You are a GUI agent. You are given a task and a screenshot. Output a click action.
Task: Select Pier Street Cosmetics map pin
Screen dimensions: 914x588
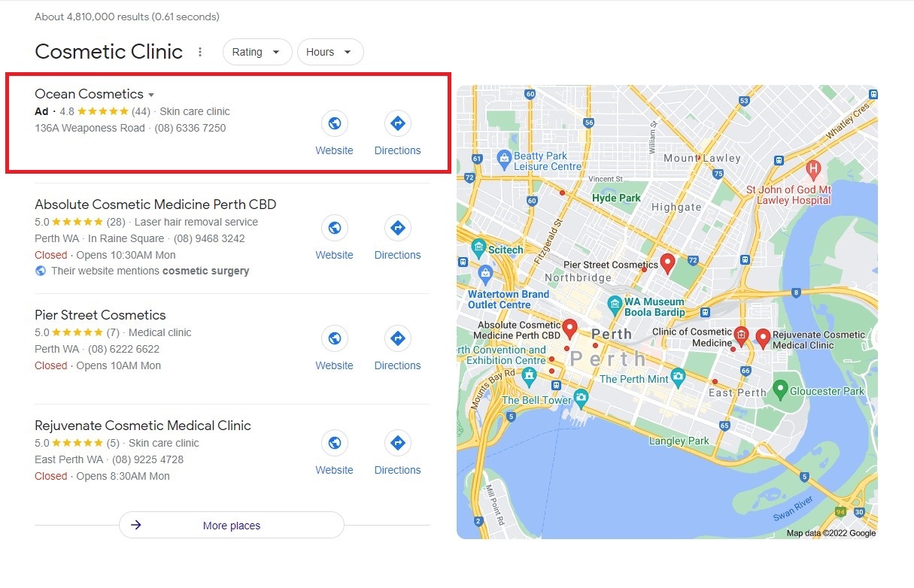(667, 263)
